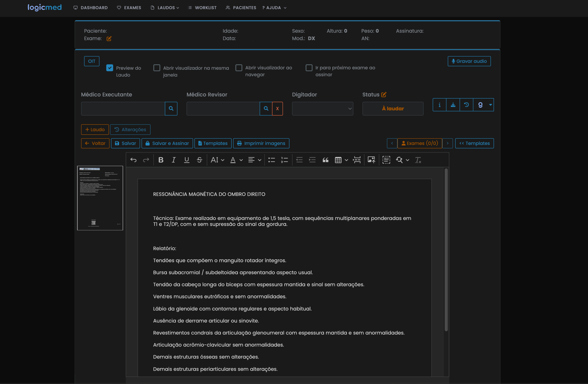Screen dimensions: 588x384
Task: Click the Salvar e Assinar button
Action: (167, 143)
